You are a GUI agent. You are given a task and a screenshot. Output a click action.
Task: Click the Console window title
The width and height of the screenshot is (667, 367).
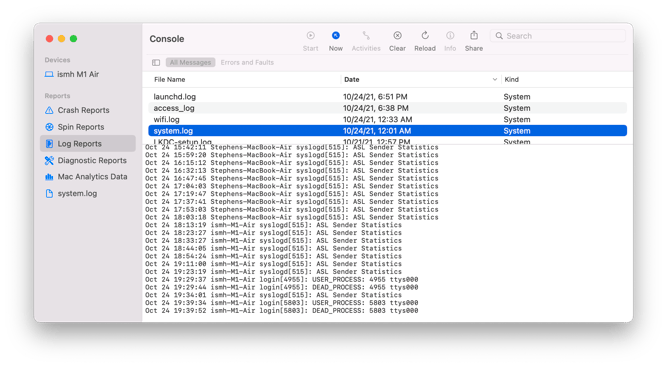click(167, 39)
